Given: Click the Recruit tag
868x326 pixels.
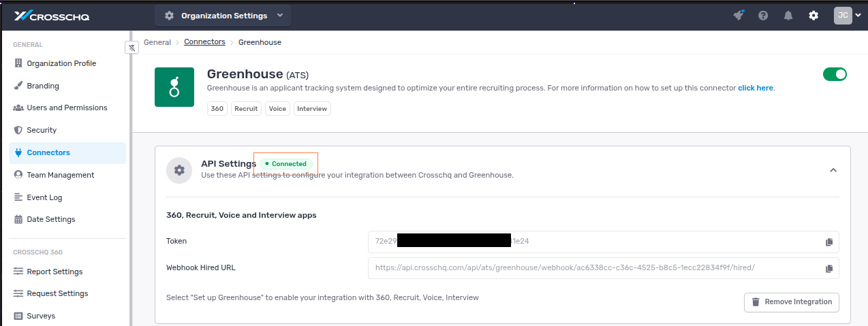Looking at the screenshot, I should [x=246, y=108].
